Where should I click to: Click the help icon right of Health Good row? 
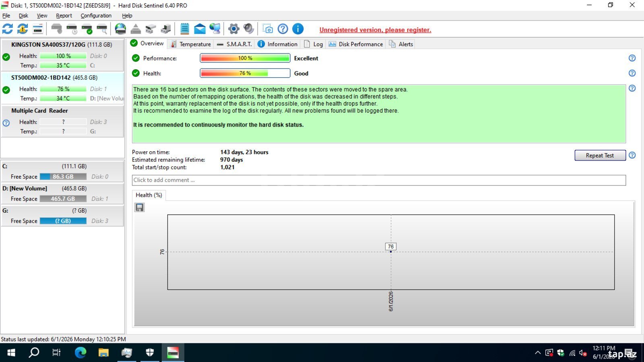(x=632, y=73)
